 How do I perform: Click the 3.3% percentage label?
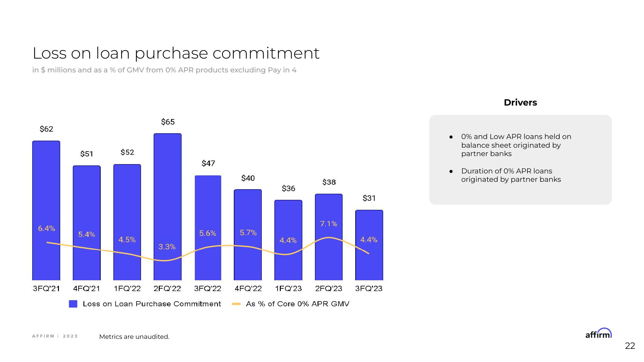[167, 247]
